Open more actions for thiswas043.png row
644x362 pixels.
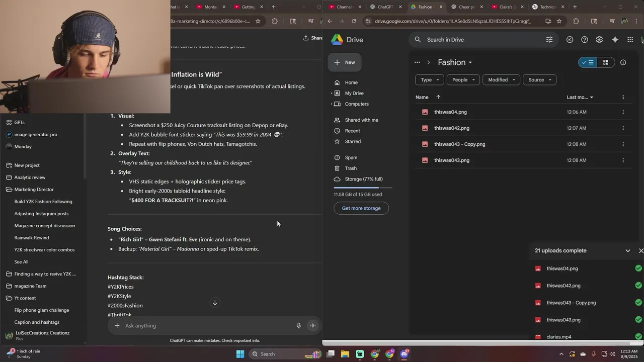pos(623,160)
